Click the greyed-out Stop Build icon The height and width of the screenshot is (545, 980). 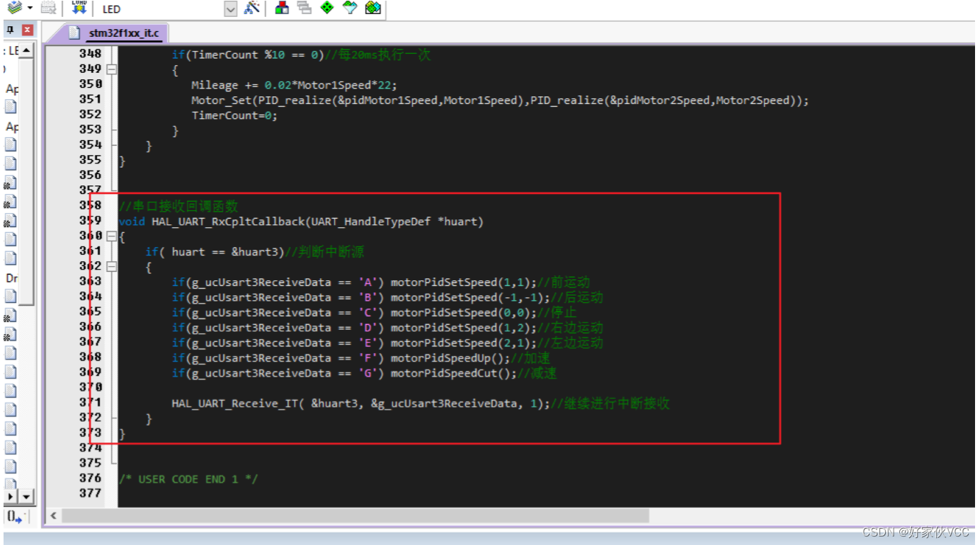48,8
